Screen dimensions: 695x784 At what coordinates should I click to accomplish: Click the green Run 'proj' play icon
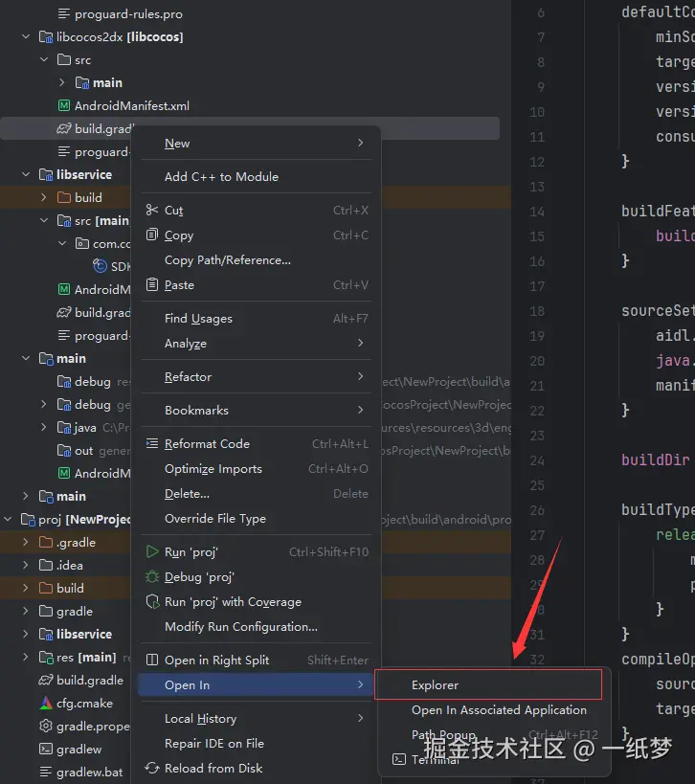(x=152, y=551)
